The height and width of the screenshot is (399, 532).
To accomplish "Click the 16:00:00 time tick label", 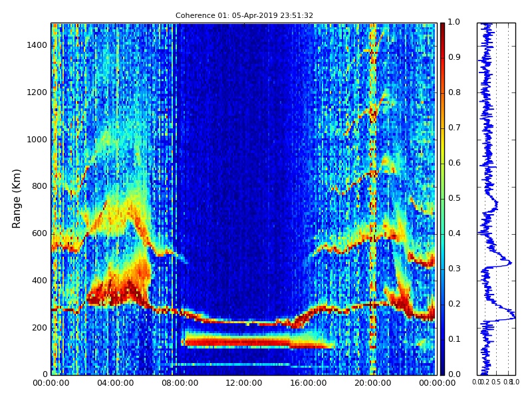I will (308, 383).
